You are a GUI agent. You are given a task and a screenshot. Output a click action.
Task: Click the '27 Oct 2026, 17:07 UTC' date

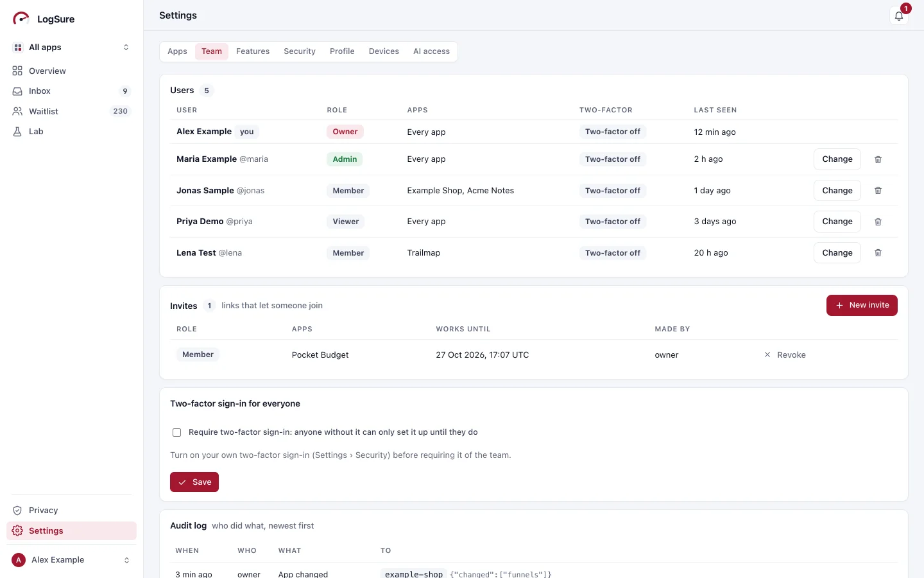click(483, 355)
